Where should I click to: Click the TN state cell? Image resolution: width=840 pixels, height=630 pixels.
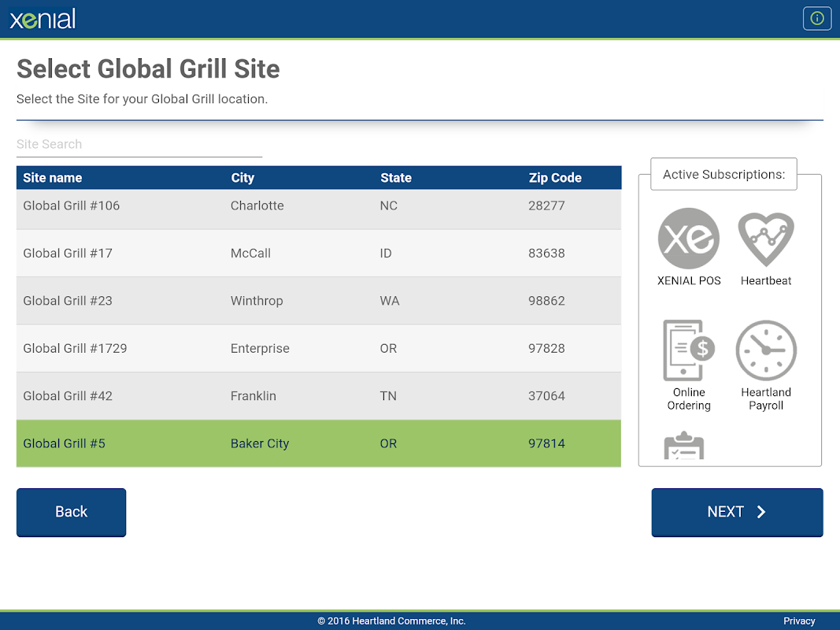388,396
